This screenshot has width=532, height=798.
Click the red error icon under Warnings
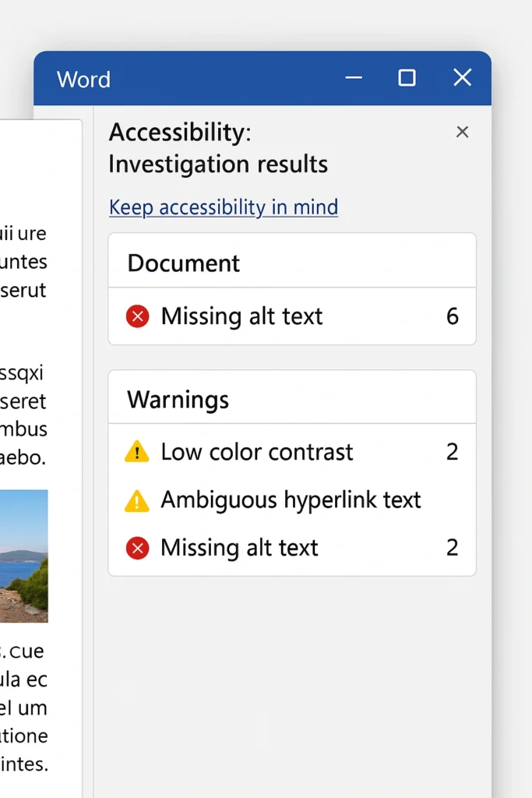pyautogui.click(x=137, y=548)
